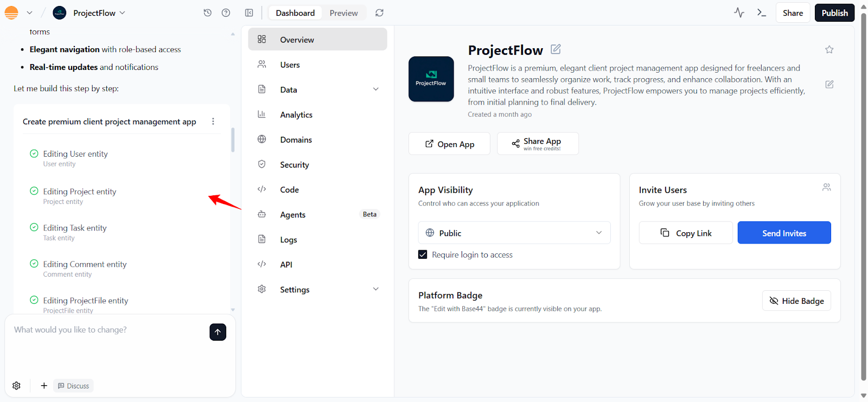Image resolution: width=868 pixels, height=402 pixels.
Task: Click the 'Create premium client project management app' title
Action: coord(110,122)
